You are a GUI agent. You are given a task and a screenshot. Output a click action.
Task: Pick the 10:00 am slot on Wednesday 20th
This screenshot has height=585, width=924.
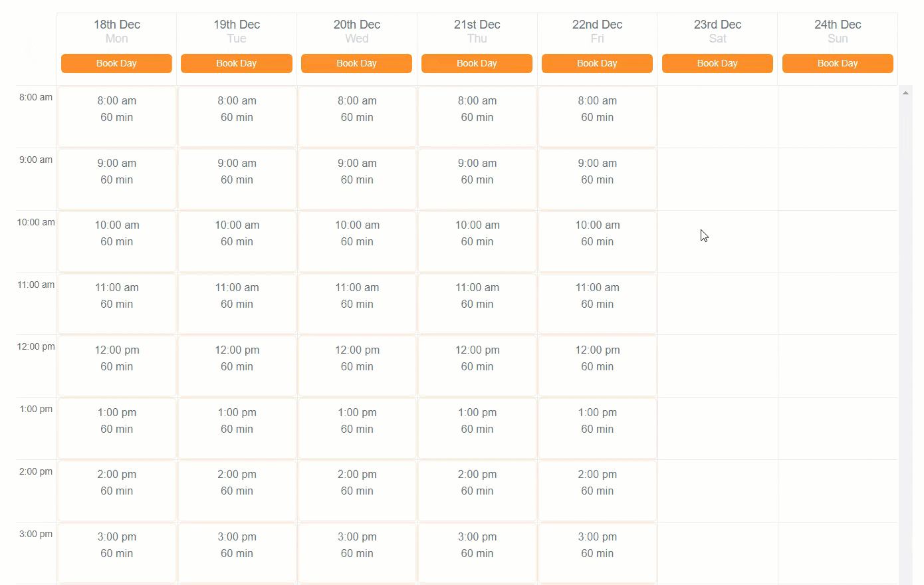[x=358, y=241]
